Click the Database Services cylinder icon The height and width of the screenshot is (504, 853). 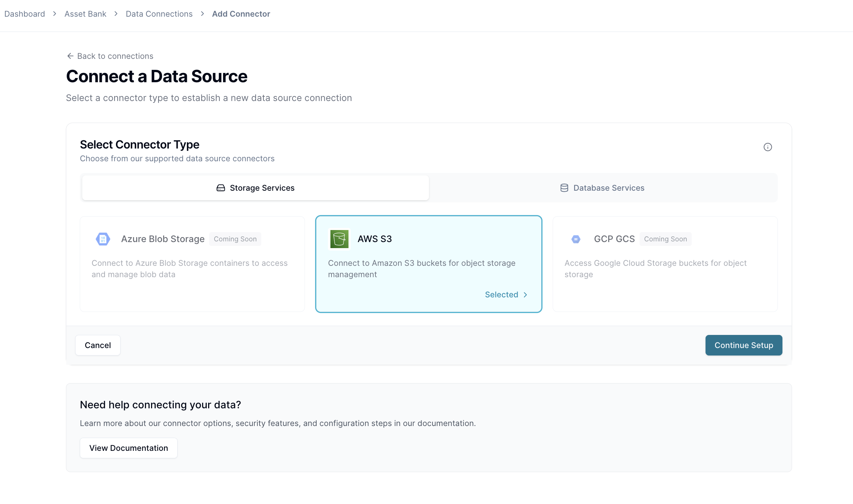564,188
